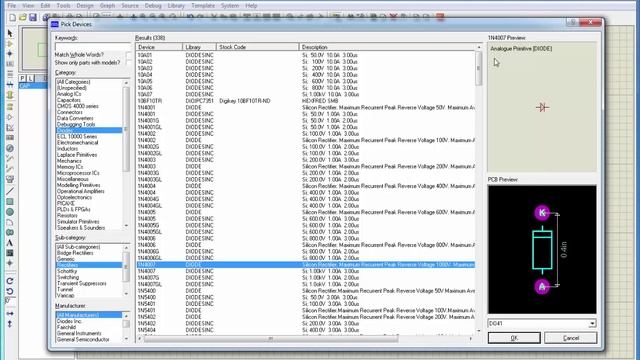This screenshot has height=360, width=640.
Task: Select the Selection Mode arrow tool
Action: click(10, 33)
